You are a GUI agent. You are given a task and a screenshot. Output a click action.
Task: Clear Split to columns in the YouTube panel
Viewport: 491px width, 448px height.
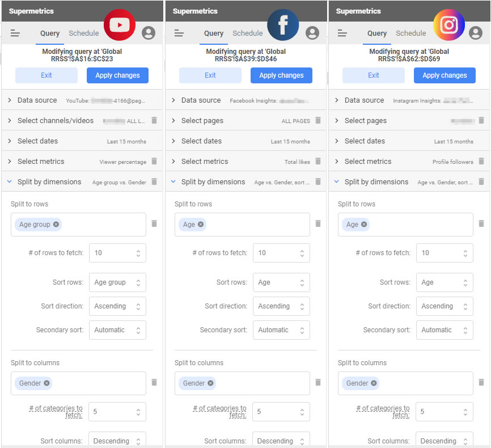click(154, 383)
